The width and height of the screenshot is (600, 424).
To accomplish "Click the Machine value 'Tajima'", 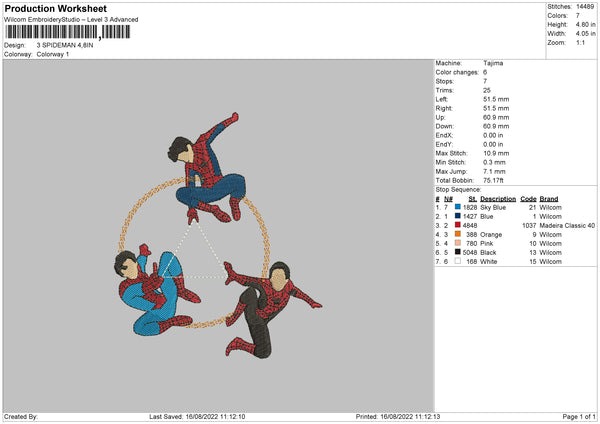I will (493, 63).
